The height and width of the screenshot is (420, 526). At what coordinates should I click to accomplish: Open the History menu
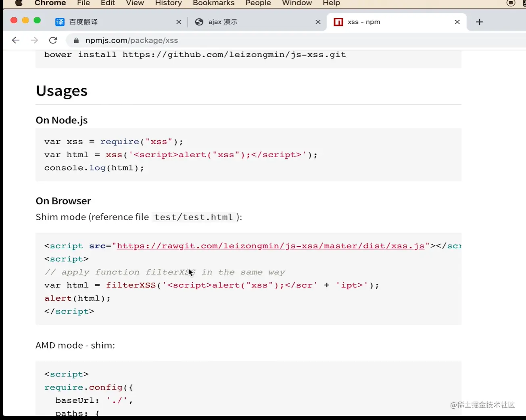pos(168,3)
